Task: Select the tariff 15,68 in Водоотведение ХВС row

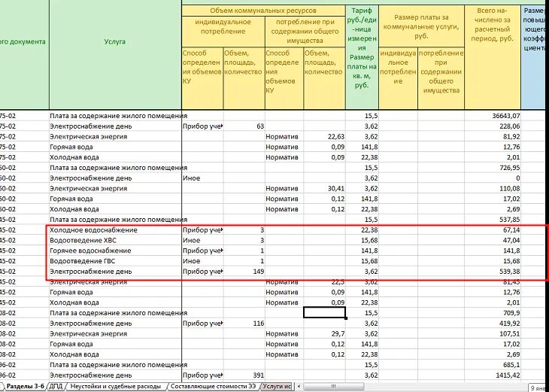Action: pyautogui.click(x=362, y=240)
